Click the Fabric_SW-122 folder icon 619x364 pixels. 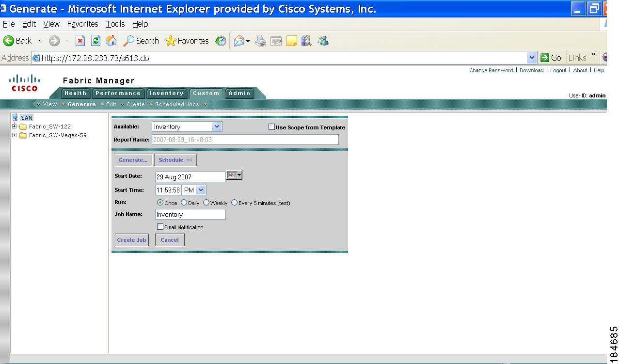click(x=22, y=127)
